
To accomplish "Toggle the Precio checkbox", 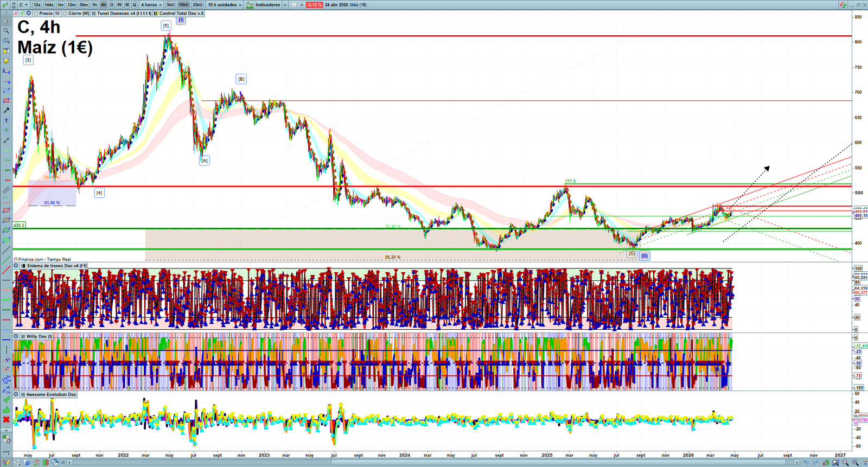I will 36,14.
